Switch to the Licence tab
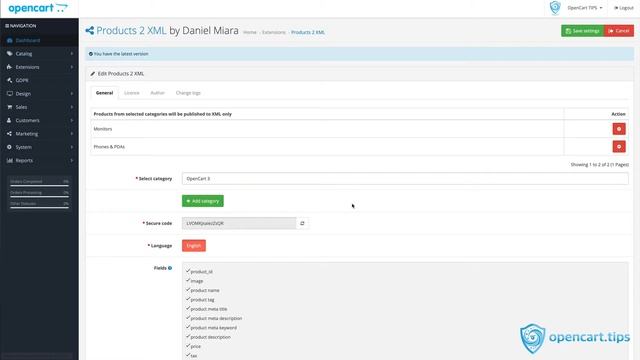This screenshot has height=360, width=640. point(131,93)
